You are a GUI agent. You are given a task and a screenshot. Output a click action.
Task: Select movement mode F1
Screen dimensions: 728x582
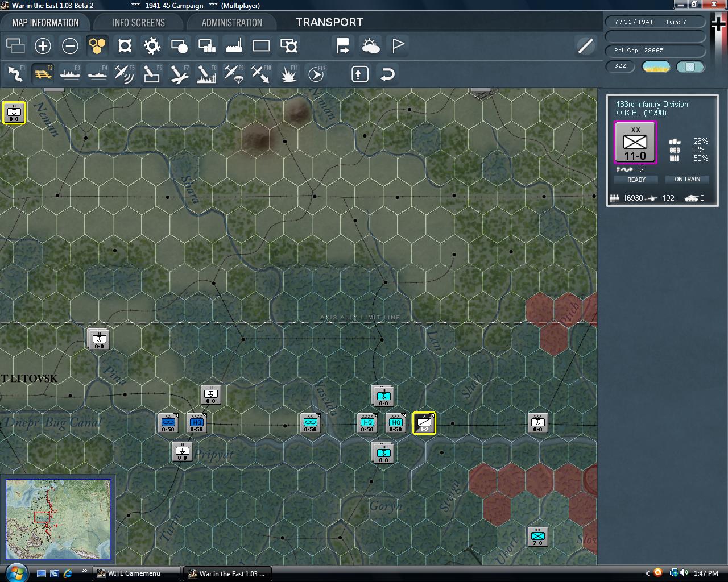click(15, 73)
